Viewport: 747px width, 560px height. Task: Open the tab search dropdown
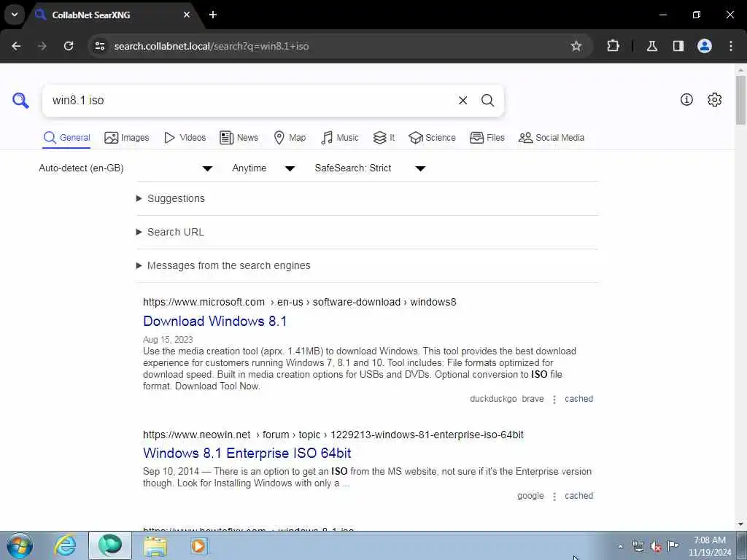pos(15,15)
